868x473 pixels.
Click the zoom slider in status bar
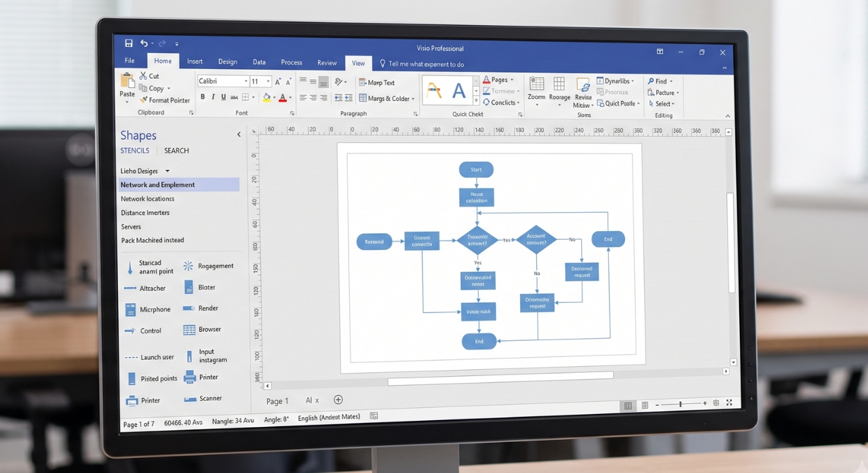click(681, 404)
